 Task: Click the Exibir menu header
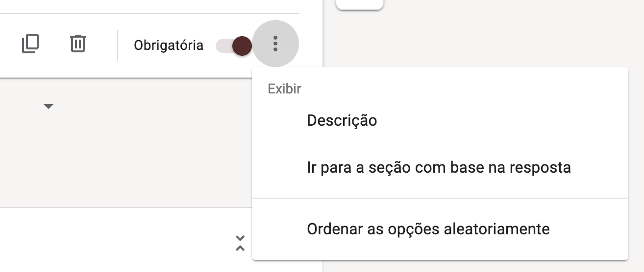(284, 89)
